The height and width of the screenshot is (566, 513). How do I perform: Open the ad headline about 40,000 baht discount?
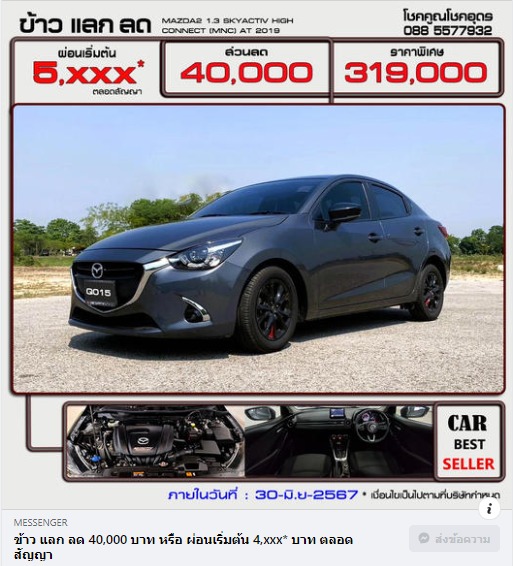click(183, 547)
